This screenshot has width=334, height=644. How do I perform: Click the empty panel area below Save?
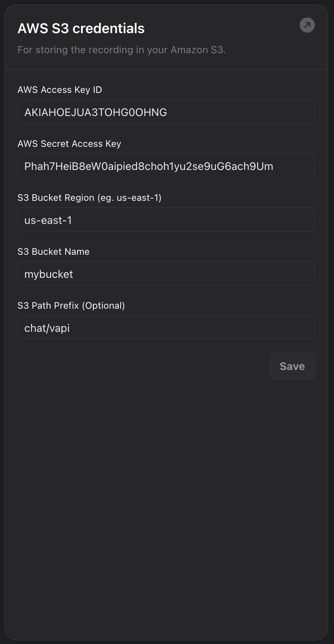pos(166,501)
